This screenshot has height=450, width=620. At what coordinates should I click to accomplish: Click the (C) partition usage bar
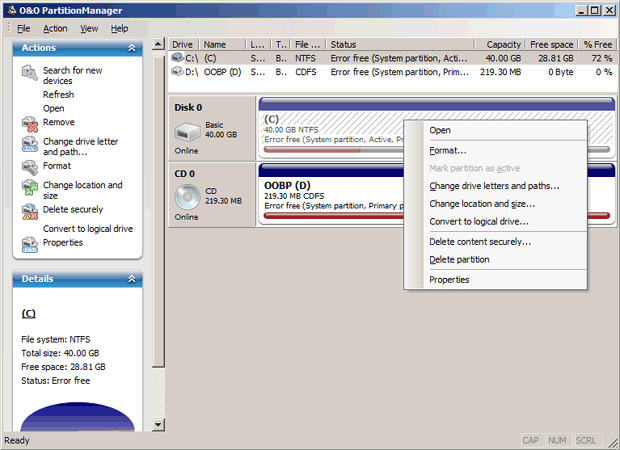tap(333, 150)
